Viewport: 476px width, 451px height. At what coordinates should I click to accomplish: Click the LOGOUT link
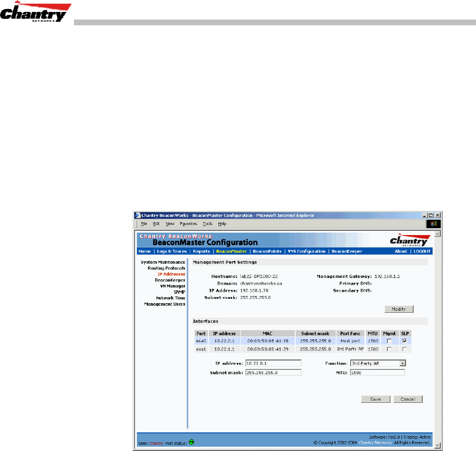[x=422, y=251]
